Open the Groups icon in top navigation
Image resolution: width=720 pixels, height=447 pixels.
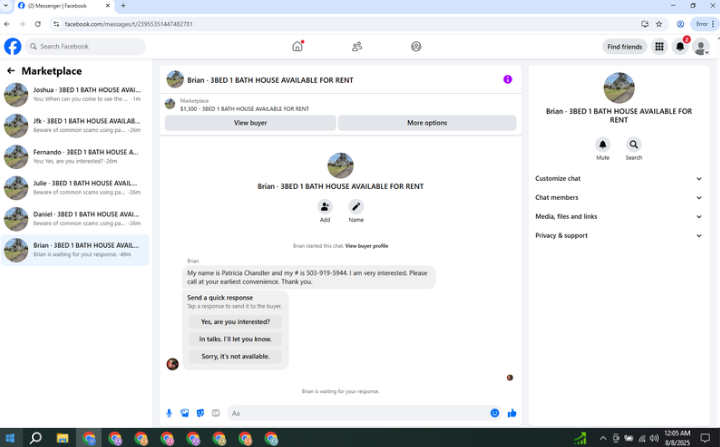(416, 46)
